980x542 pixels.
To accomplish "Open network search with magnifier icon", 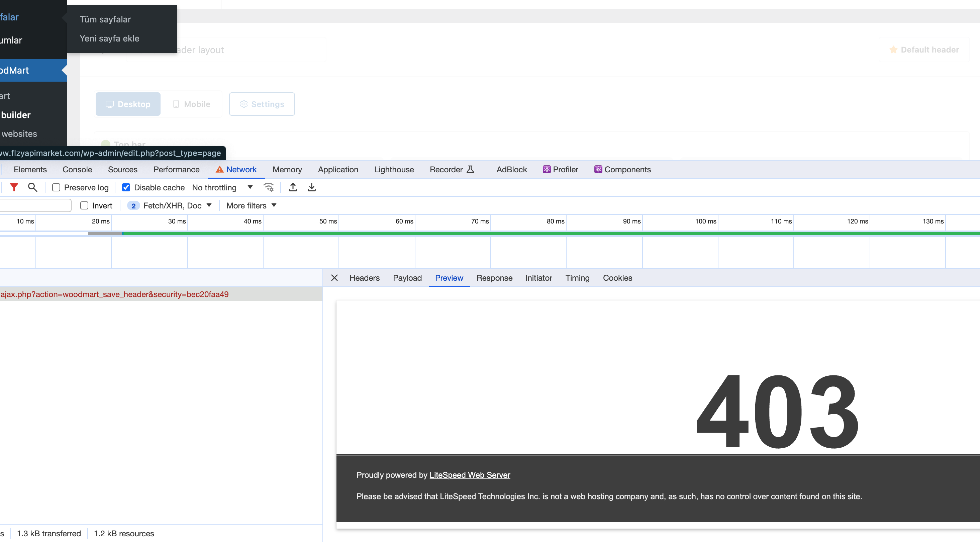I will [33, 187].
